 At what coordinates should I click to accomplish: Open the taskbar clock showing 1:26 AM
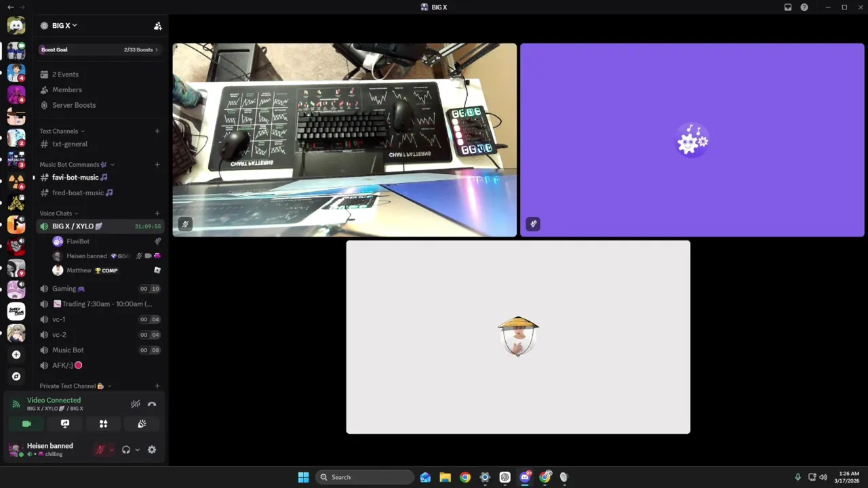click(849, 477)
